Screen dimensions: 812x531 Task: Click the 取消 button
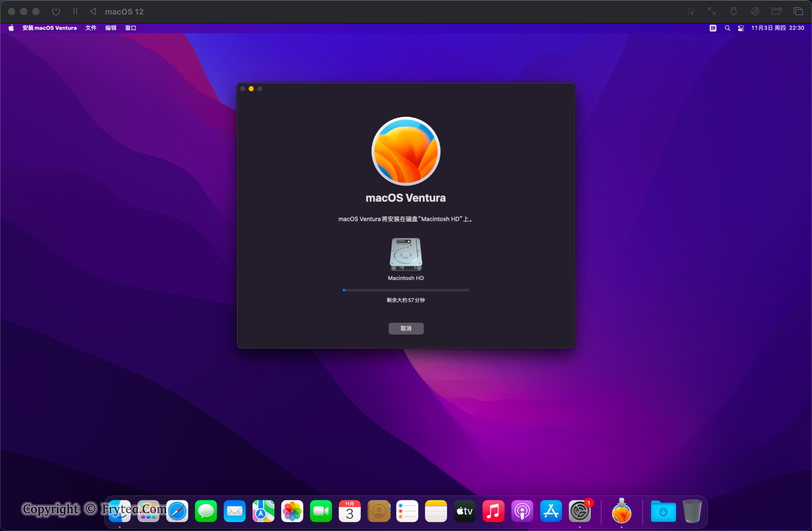tap(406, 328)
